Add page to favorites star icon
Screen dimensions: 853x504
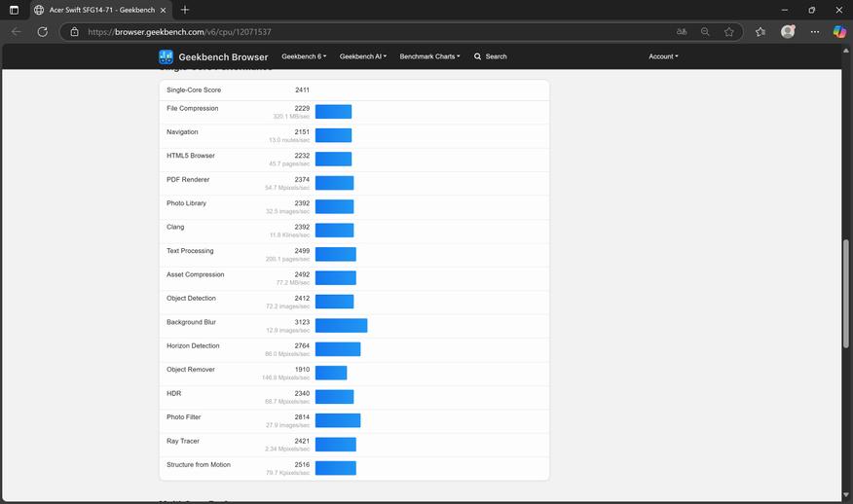tap(729, 31)
